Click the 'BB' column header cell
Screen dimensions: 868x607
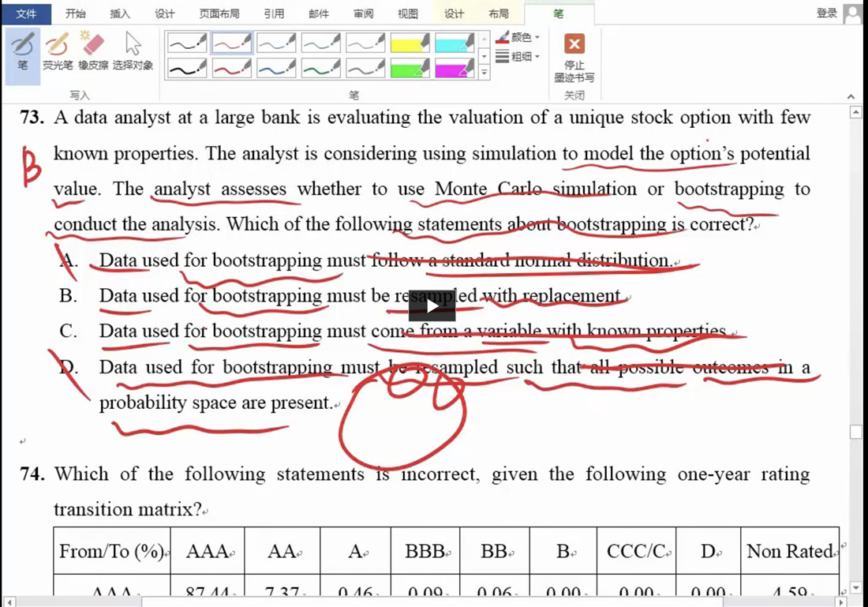coord(495,551)
